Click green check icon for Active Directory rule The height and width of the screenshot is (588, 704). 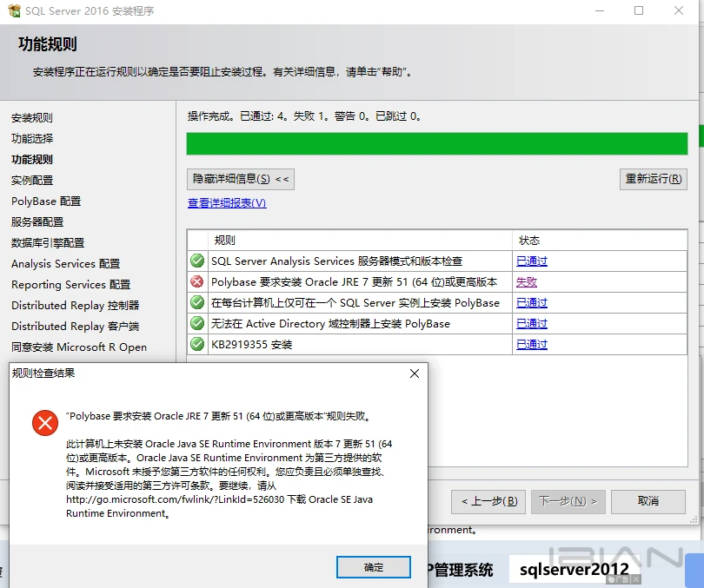point(197,323)
